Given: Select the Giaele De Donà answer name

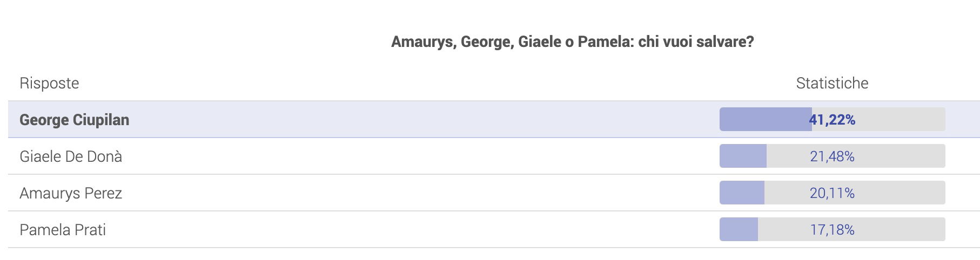Looking at the screenshot, I should (71, 156).
